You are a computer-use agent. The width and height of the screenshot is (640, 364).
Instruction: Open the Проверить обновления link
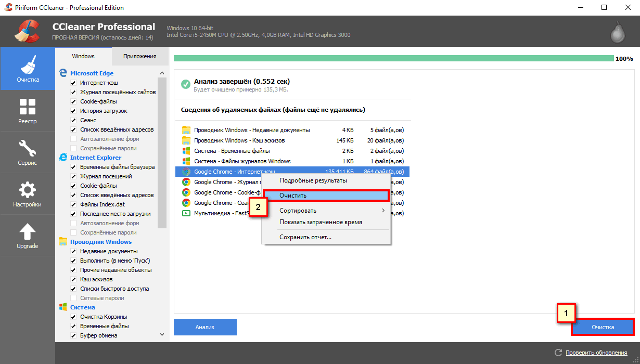click(596, 353)
